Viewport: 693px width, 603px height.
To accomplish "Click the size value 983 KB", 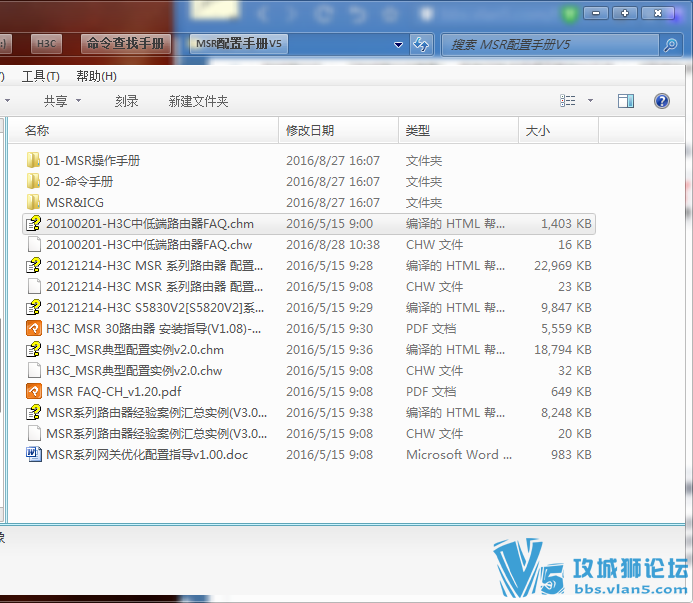I will (571, 454).
